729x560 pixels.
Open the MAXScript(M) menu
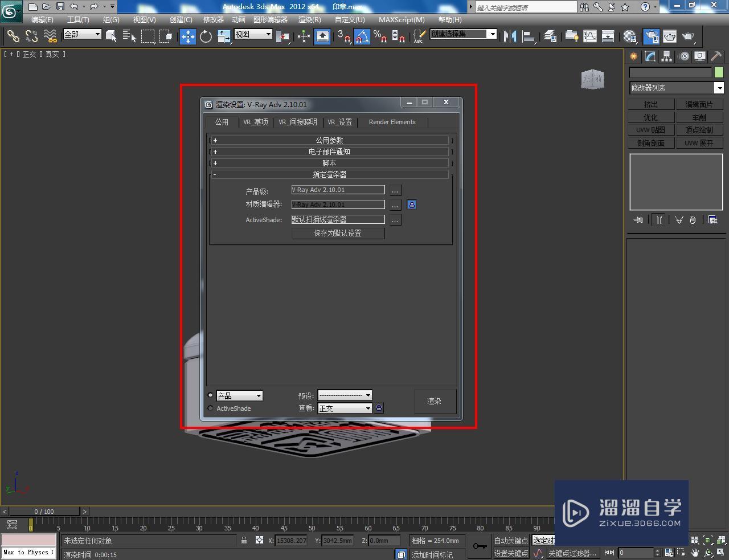click(x=402, y=19)
